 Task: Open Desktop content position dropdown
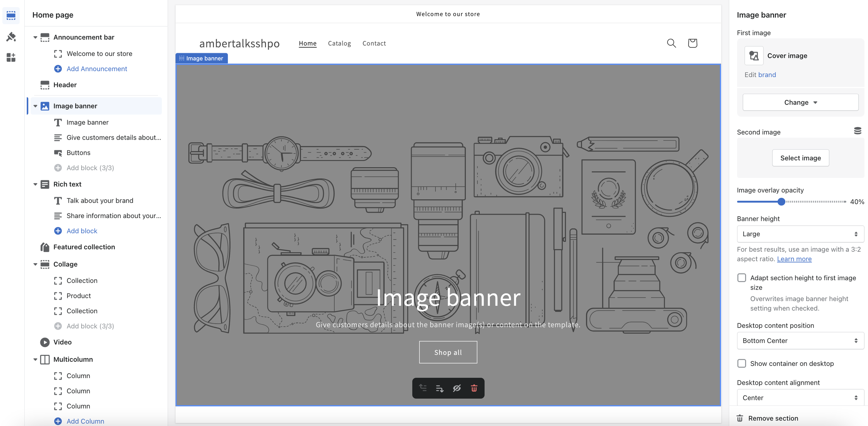(x=800, y=341)
